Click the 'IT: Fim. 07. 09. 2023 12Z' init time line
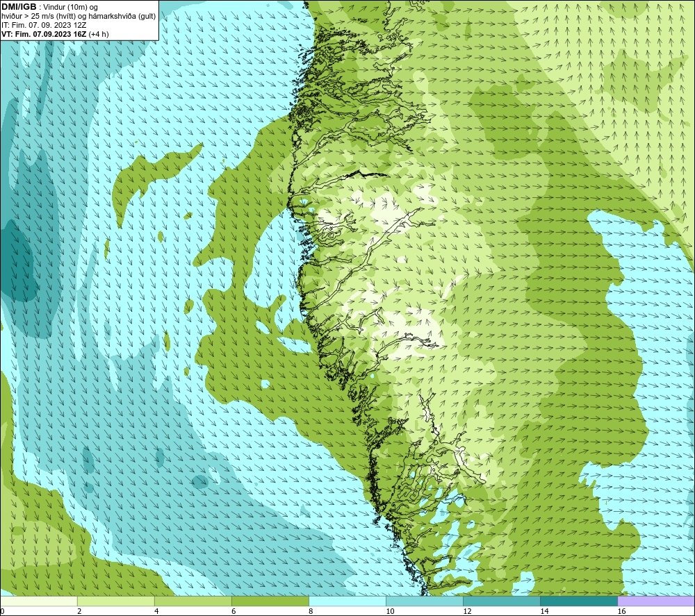 point(44,25)
